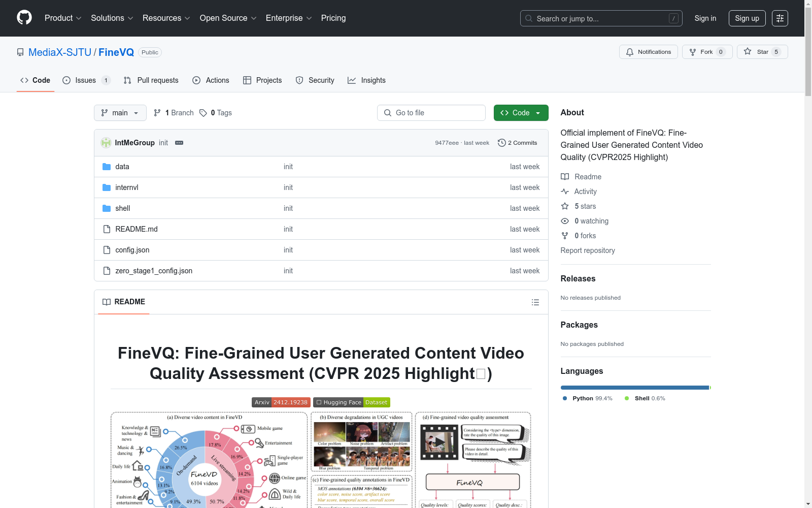This screenshot has height=508, width=812.
Task: Open the zero_stage1_config.json file name
Action: pos(154,271)
